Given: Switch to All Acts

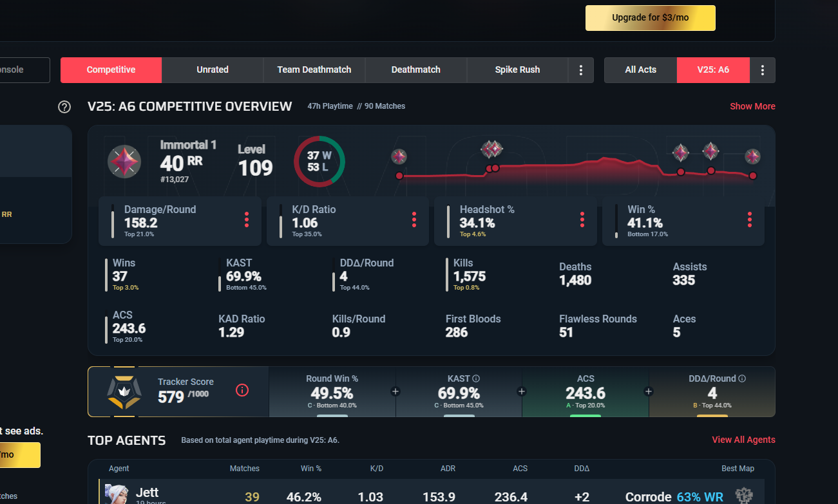Looking at the screenshot, I should [641, 70].
